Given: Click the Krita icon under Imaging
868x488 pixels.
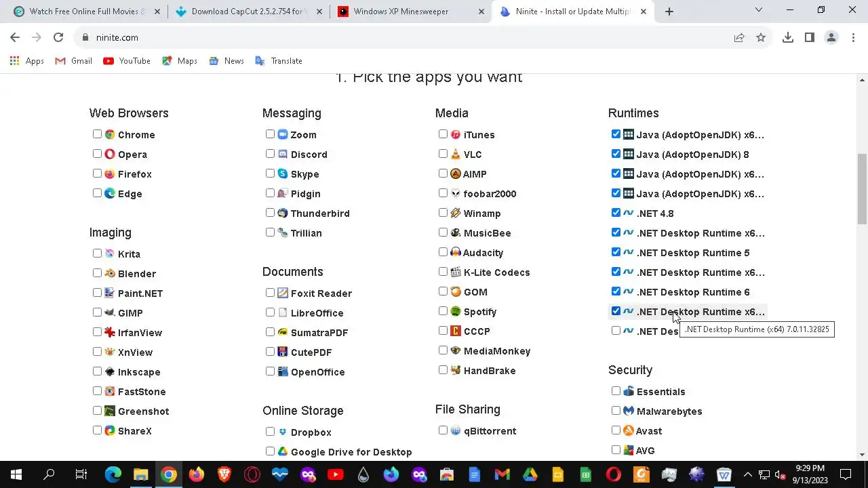Looking at the screenshot, I should coord(110,253).
